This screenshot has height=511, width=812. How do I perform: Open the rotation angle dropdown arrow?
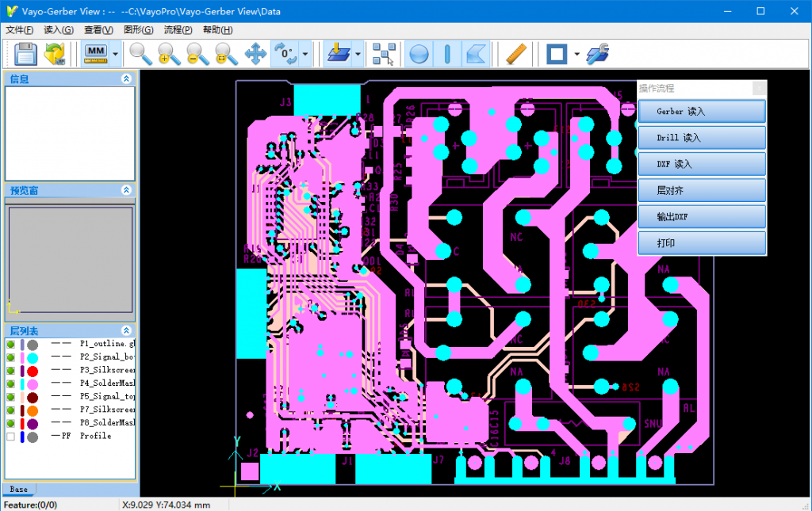(305, 54)
